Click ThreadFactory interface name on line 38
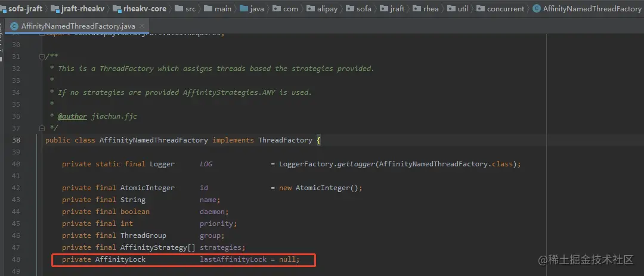The width and height of the screenshot is (644, 276). (x=285, y=140)
